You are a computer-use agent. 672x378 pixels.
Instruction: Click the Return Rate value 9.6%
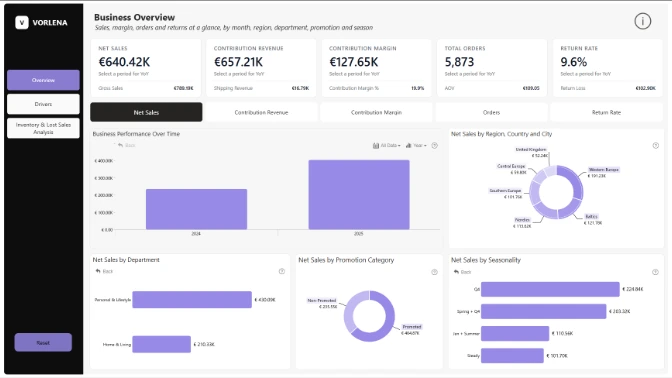coord(573,62)
